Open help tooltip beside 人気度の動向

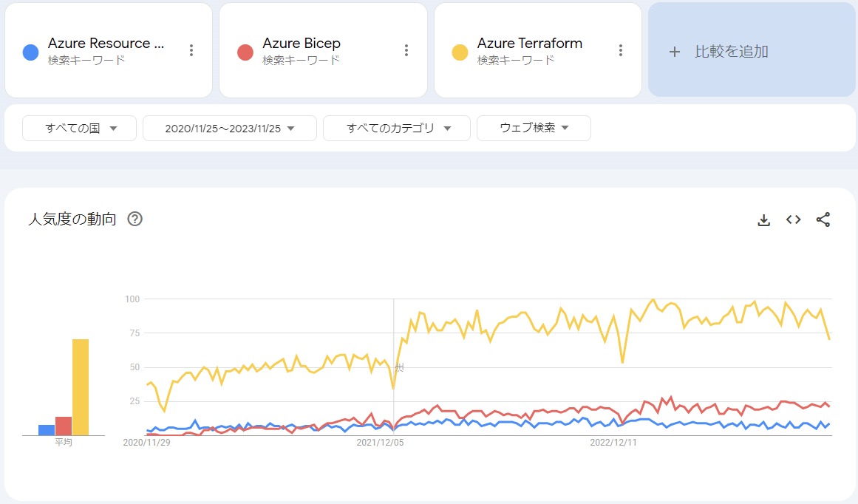click(x=135, y=219)
